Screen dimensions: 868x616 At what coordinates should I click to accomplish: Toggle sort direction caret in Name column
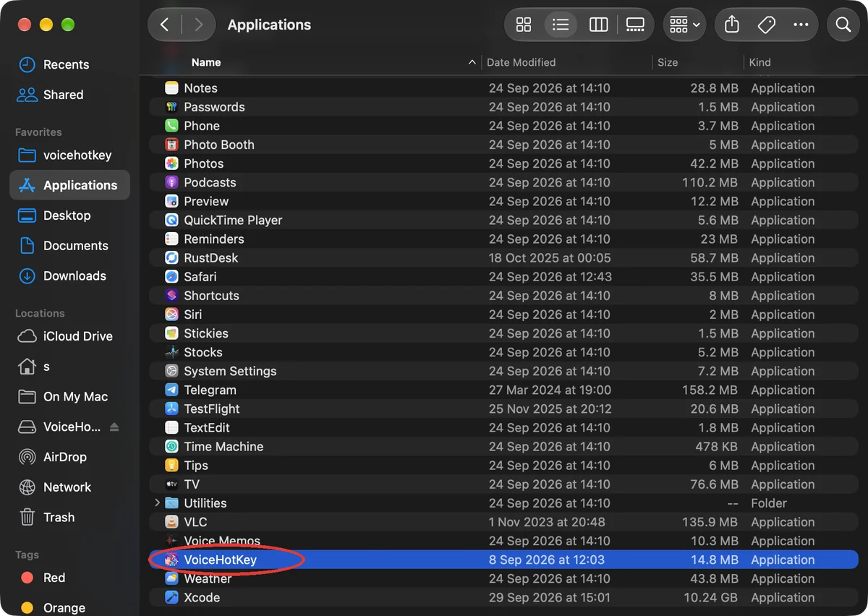[x=472, y=62]
